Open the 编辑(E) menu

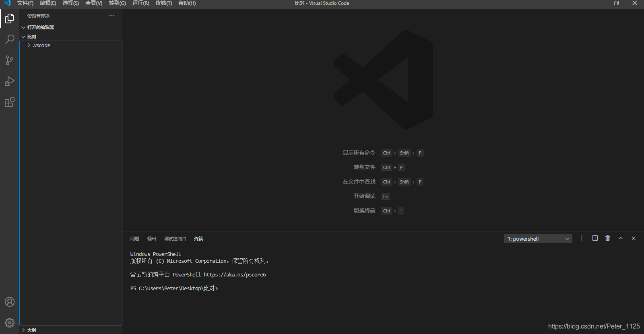[48, 3]
